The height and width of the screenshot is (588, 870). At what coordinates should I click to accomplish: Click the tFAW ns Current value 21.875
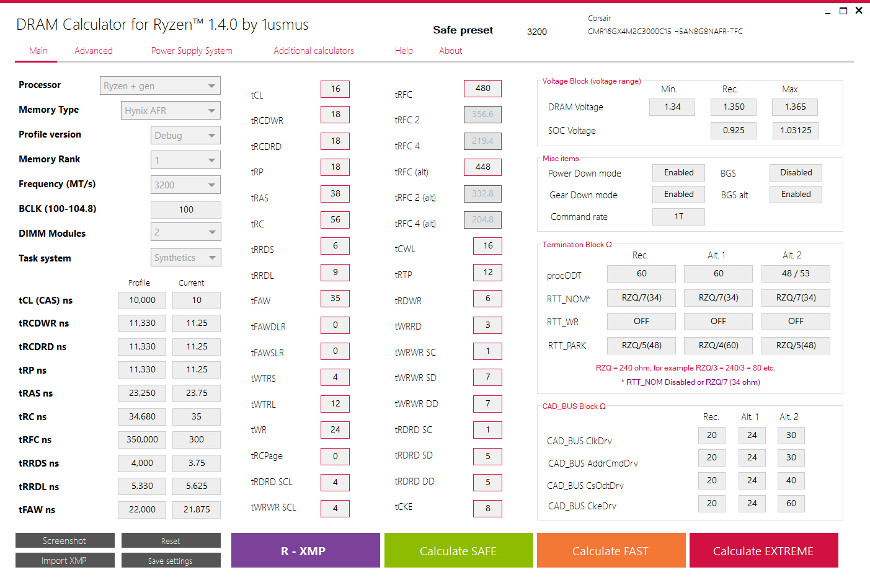coord(197,510)
